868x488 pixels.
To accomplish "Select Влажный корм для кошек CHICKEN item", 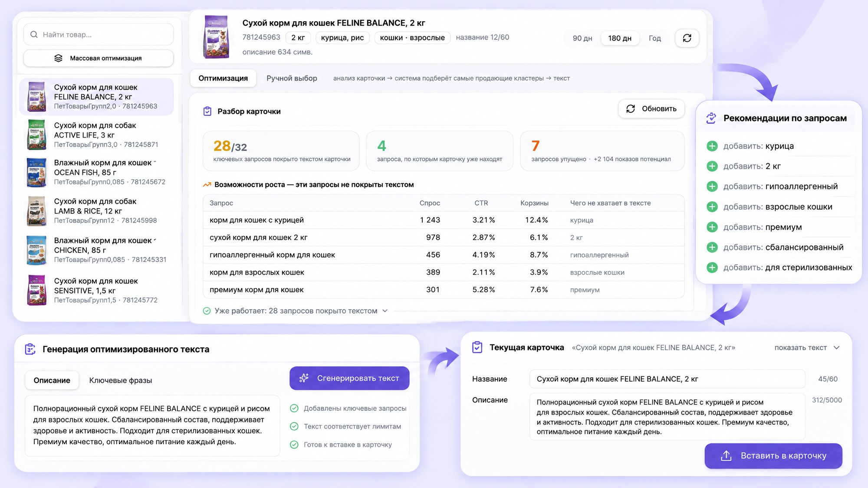I will [97, 250].
